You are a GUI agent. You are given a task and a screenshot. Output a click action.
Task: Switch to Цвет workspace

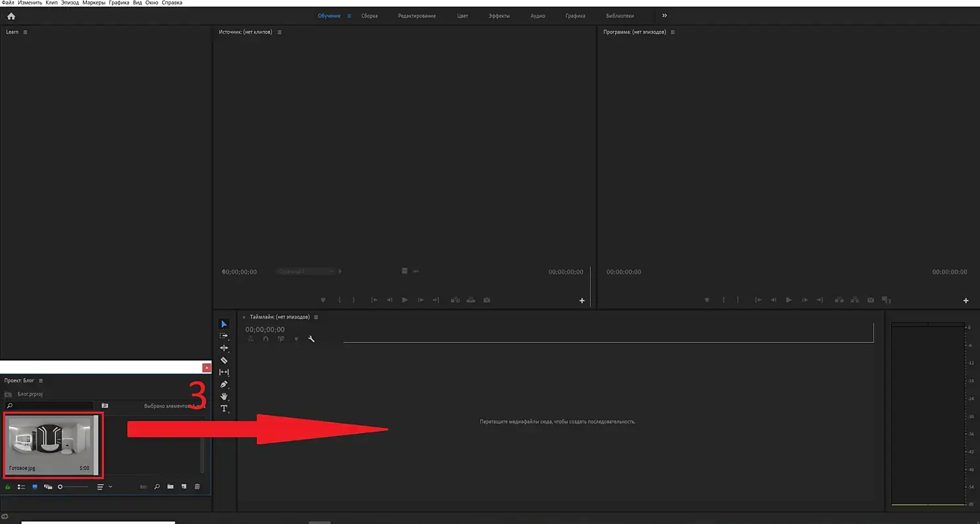click(462, 16)
